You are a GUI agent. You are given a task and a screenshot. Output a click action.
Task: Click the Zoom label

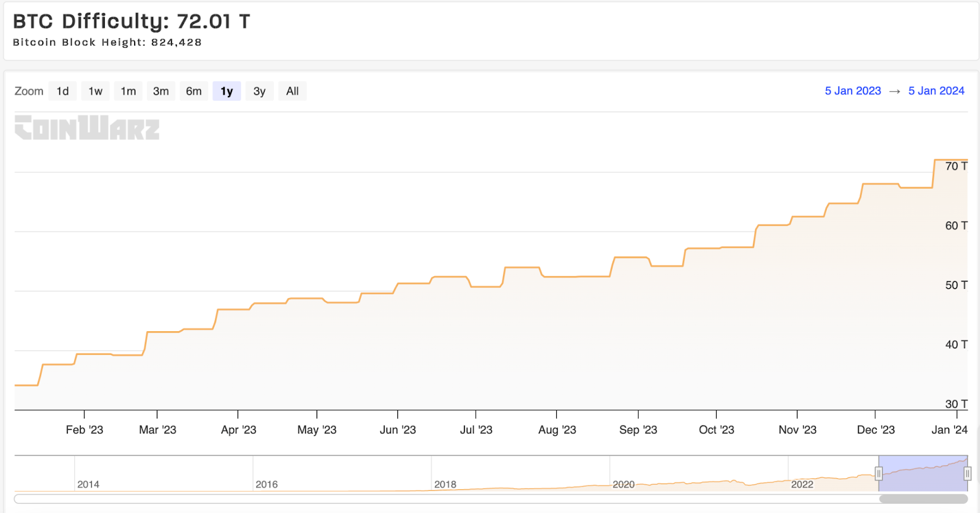click(x=29, y=91)
